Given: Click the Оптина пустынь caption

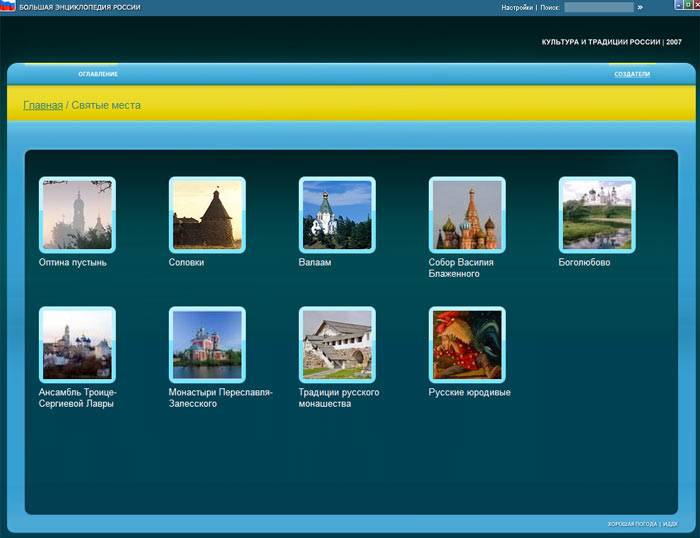Looking at the screenshot, I should [73, 263].
